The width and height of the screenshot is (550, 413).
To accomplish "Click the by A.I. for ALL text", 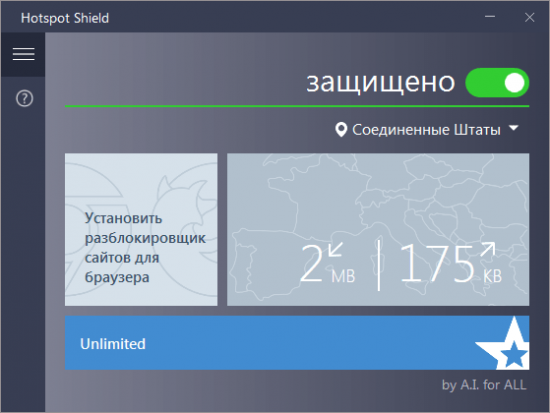I will (484, 385).
